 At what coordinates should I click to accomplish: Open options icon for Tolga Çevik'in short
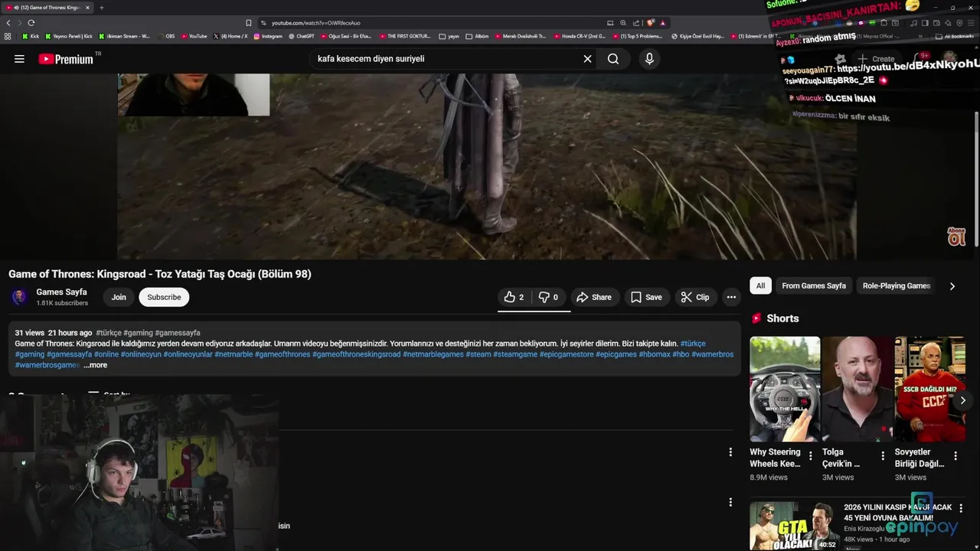point(883,457)
